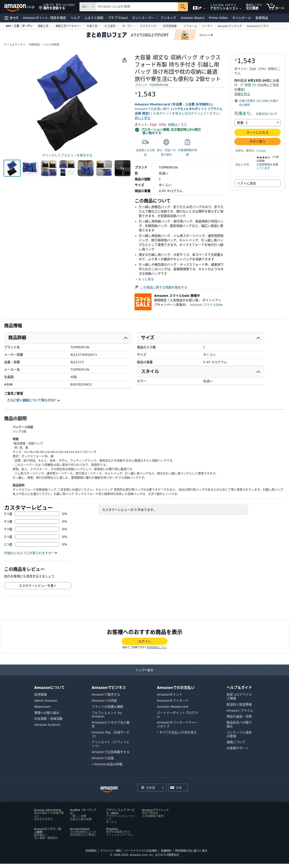Image resolution: width=289 pixels, height=868 pixels.
Task: Click the search magnifier button
Action: 182,6
